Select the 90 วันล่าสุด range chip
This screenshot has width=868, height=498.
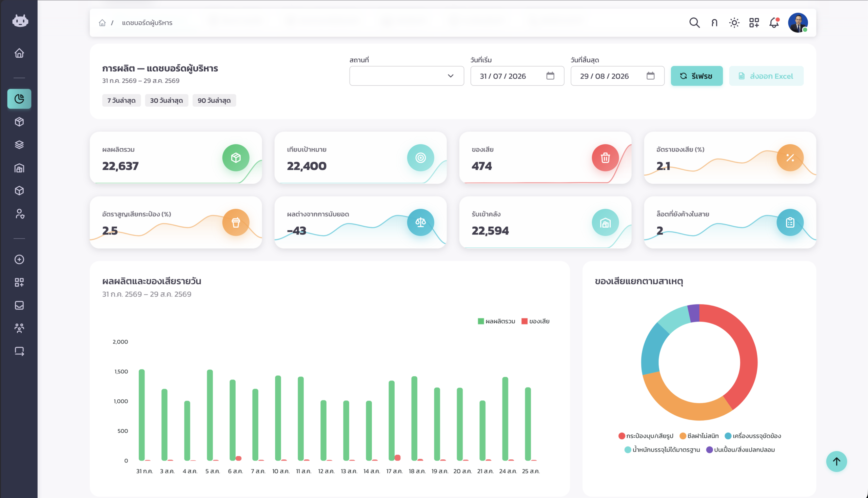tap(214, 101)
